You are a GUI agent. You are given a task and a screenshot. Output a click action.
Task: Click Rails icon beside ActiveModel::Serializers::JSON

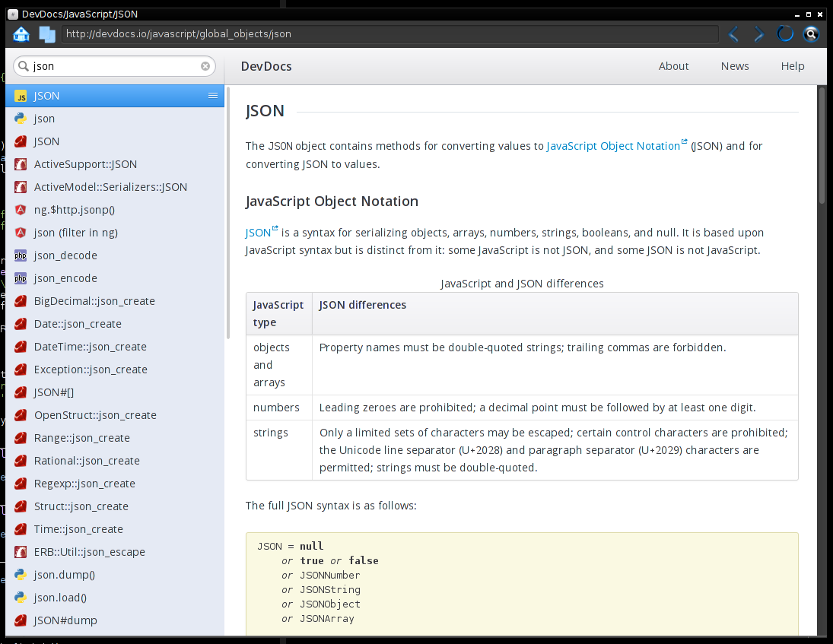point(21,187)
